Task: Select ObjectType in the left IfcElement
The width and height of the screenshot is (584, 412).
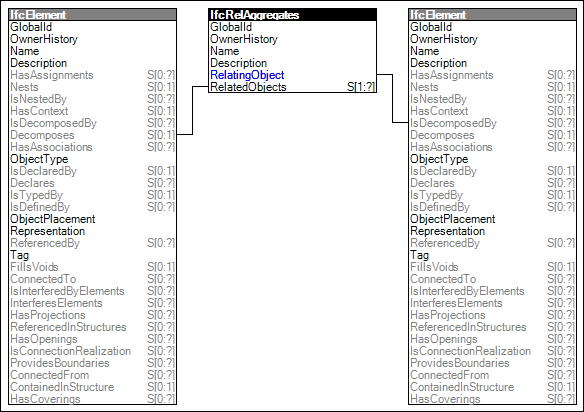Action: click(92, 159)
